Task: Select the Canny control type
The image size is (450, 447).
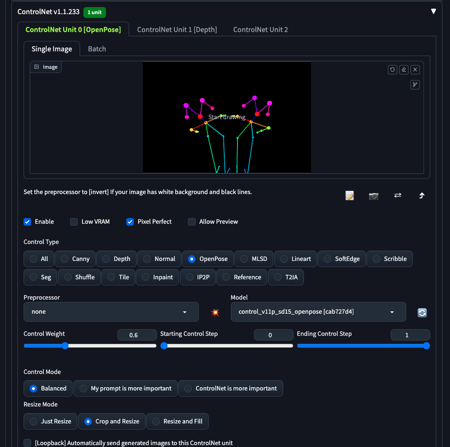Action: (75, 259)
